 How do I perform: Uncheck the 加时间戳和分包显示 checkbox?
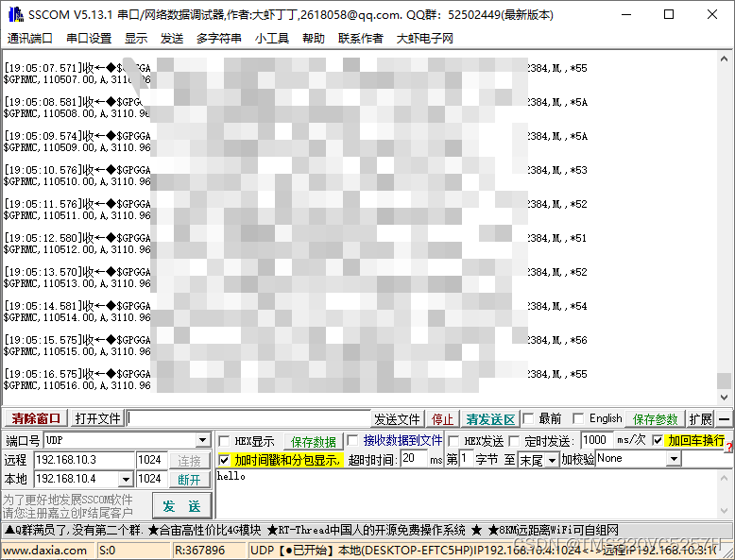(224, 460)
